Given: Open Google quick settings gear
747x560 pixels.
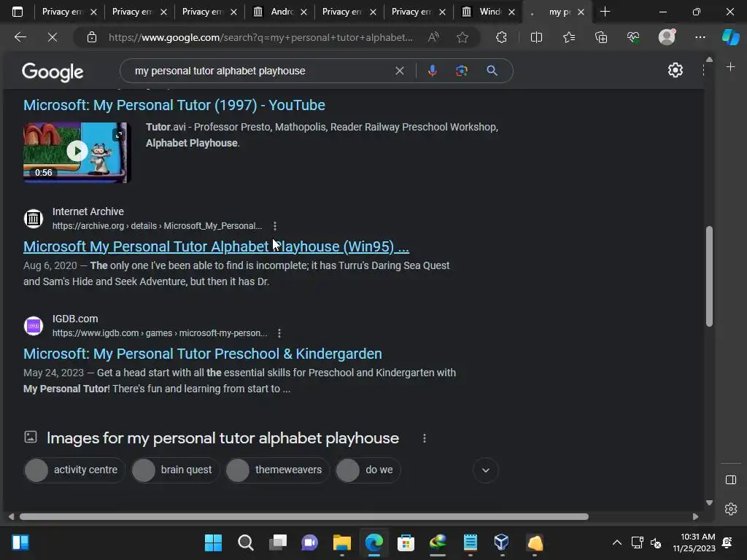Looking at the screenshot, I should pos(675,71).
